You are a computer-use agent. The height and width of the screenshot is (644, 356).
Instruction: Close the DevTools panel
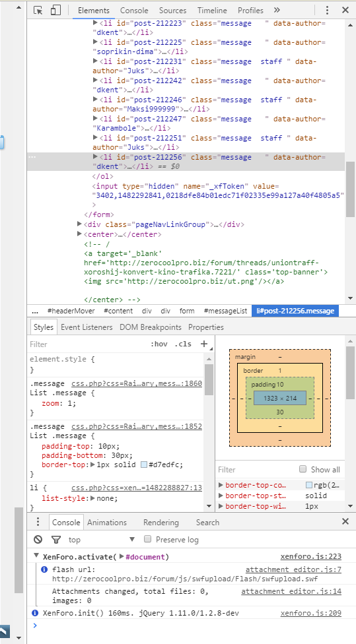[x=345, y=11]
